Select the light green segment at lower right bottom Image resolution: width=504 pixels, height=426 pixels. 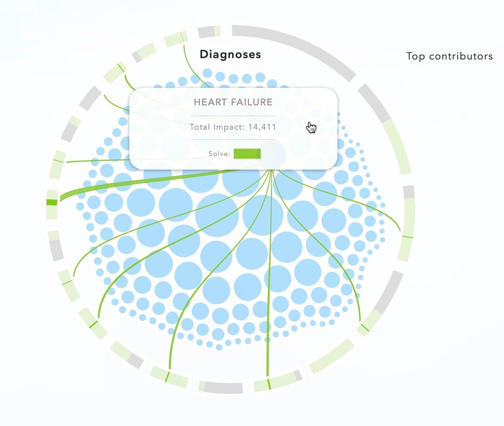pyautogui.click(x=332, y=356)
